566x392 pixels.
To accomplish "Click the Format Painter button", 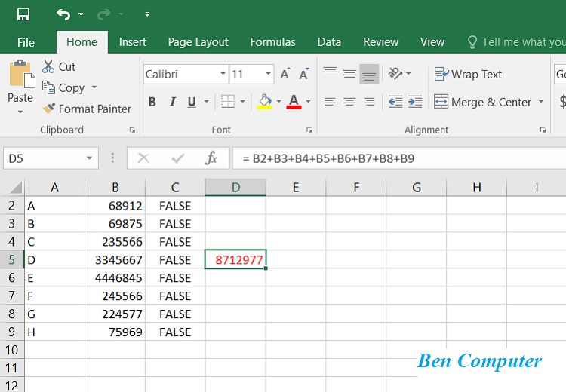I will point(87,109).
